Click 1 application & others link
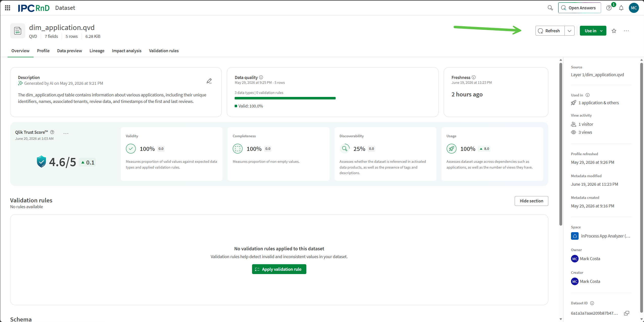644x322 pixels. pos(595,103)
